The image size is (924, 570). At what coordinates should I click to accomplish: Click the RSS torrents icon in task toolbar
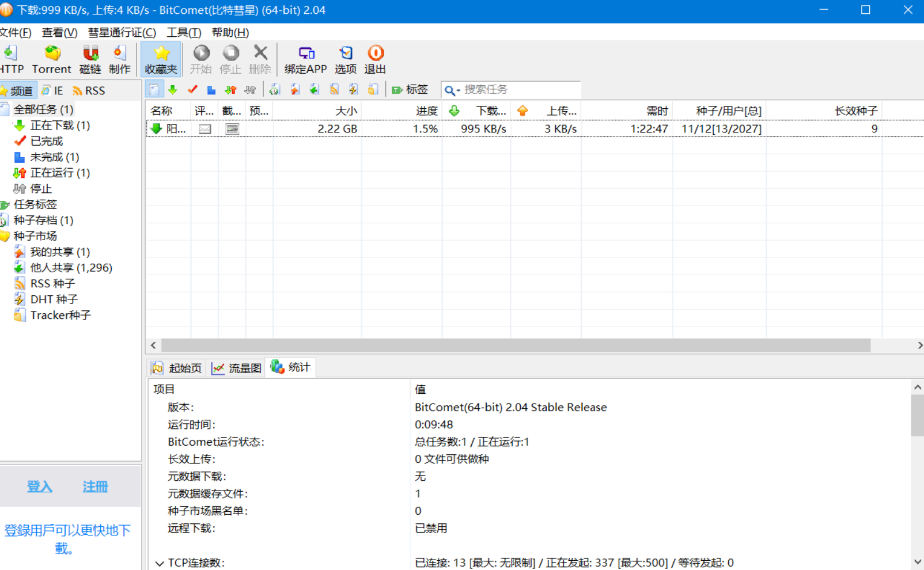click(334, 89)
